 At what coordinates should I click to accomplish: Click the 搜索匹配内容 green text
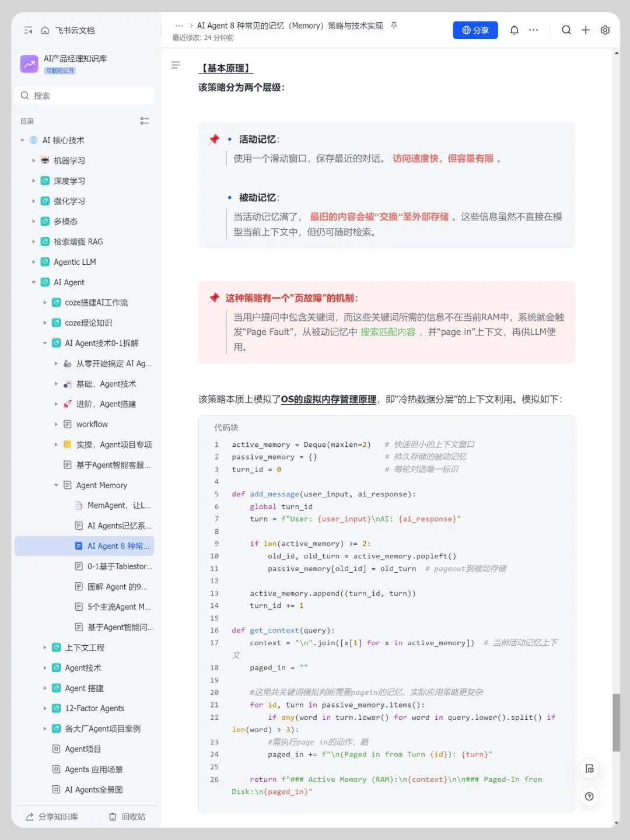point(388,332)
